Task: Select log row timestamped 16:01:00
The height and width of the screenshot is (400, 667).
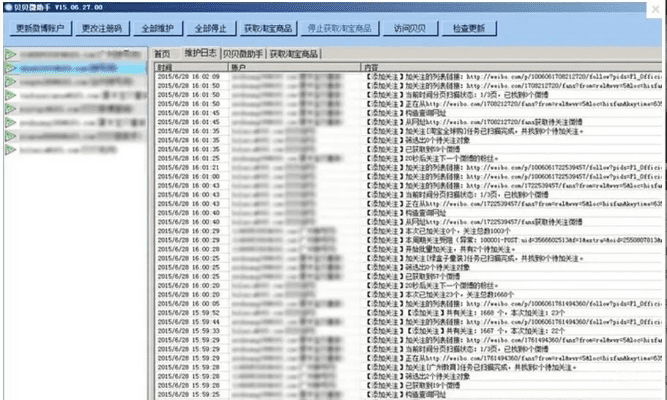Action: (408, 177)
